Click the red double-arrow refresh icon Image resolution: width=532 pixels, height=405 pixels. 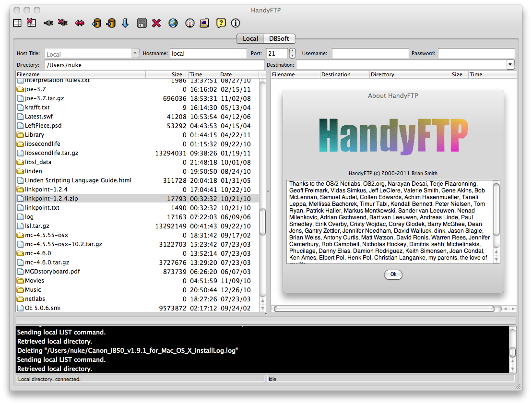coord(80,23)
